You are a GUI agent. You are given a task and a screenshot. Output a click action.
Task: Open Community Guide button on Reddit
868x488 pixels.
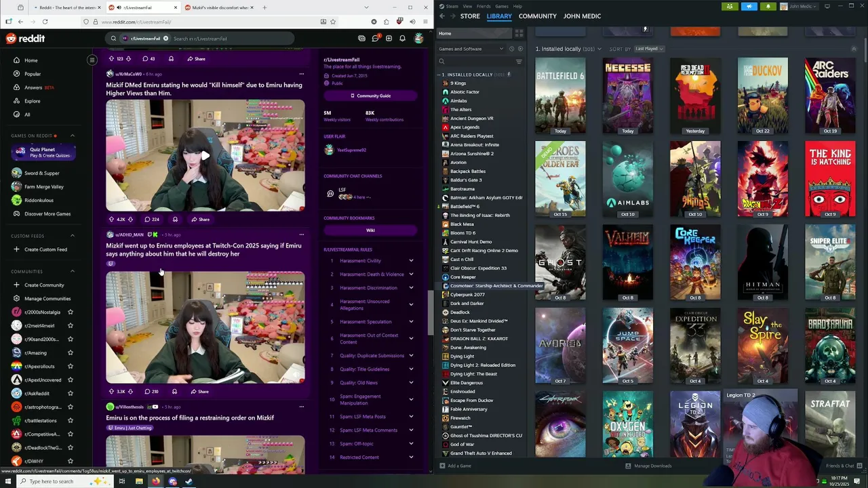click(x=370, y=96)
